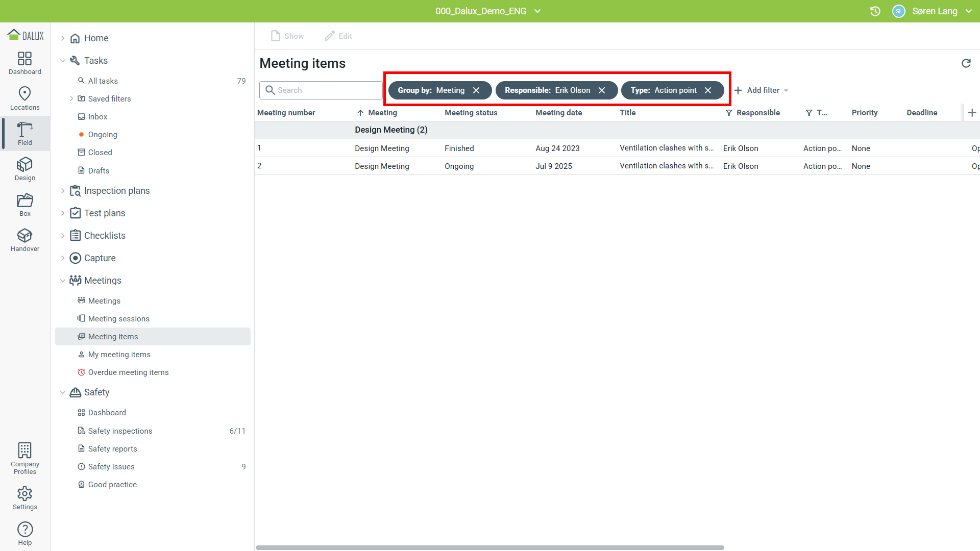Open the history clock icon in top bar
This screenshot has height=551, width=980.
click(875, 11)
